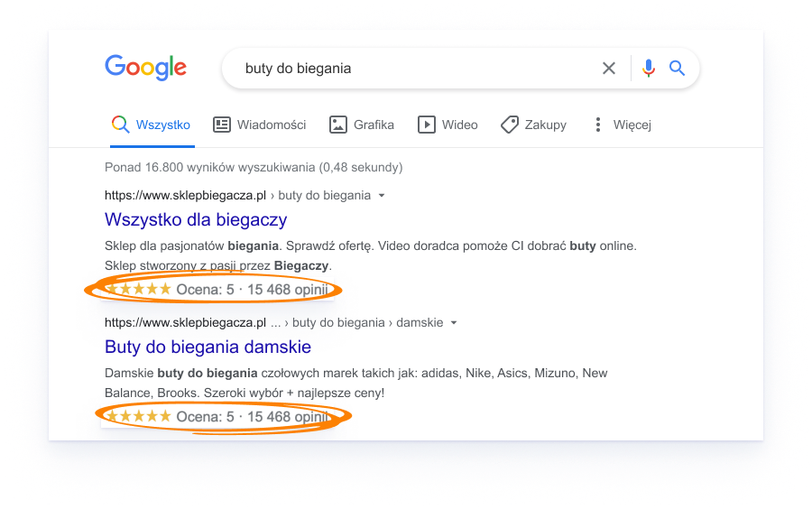Click the Zakupy tab label

point(545,125)
